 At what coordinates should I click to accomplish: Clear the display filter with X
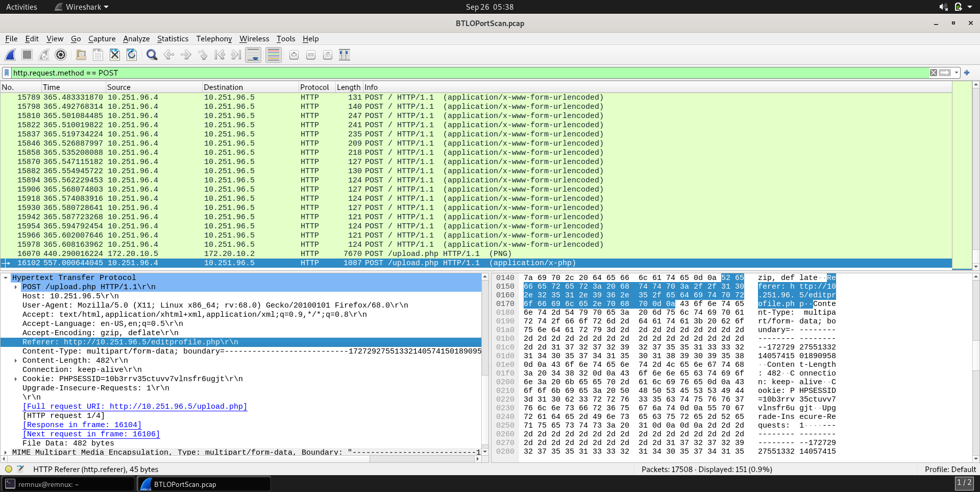point(933,73)
